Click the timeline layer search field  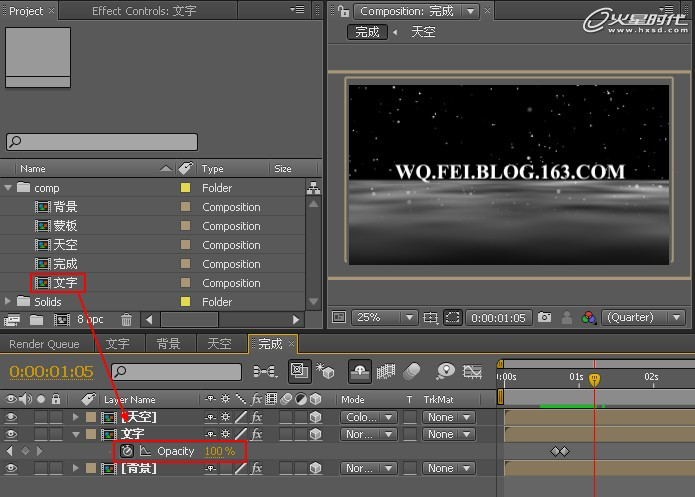(x=176, y=372)
